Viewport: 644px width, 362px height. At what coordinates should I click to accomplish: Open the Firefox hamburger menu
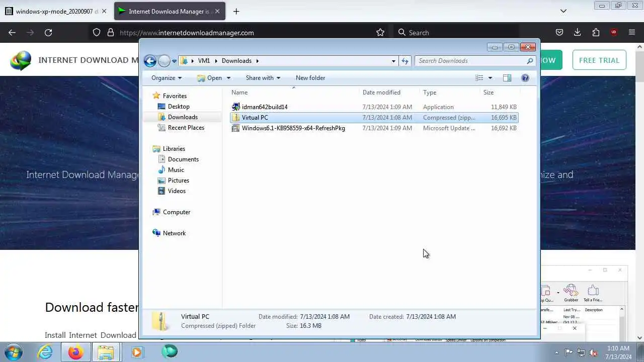pyautogui.click(x=632, y=33)
